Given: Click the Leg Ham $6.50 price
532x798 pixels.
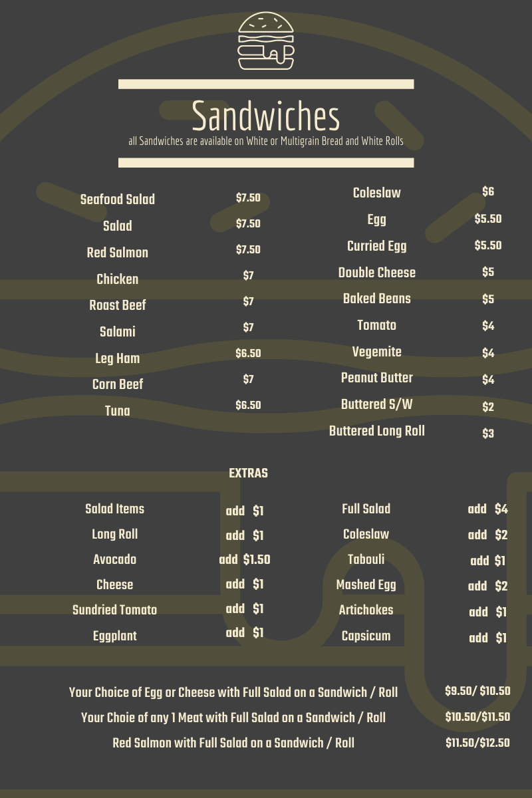Looking at the screenshot, I should coord(248,354).
